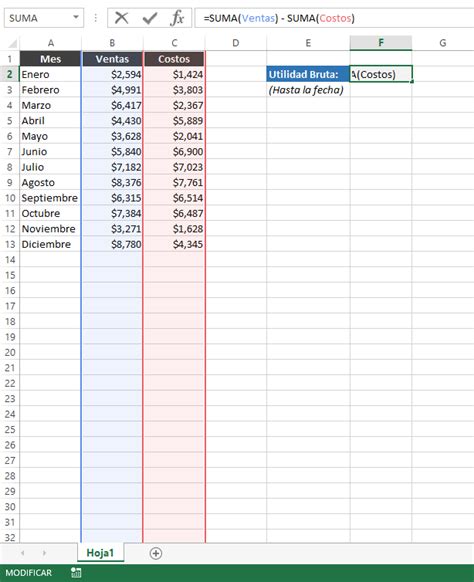Go to next sheet arrow
The image size is (474, 582).
coord(44,553)
